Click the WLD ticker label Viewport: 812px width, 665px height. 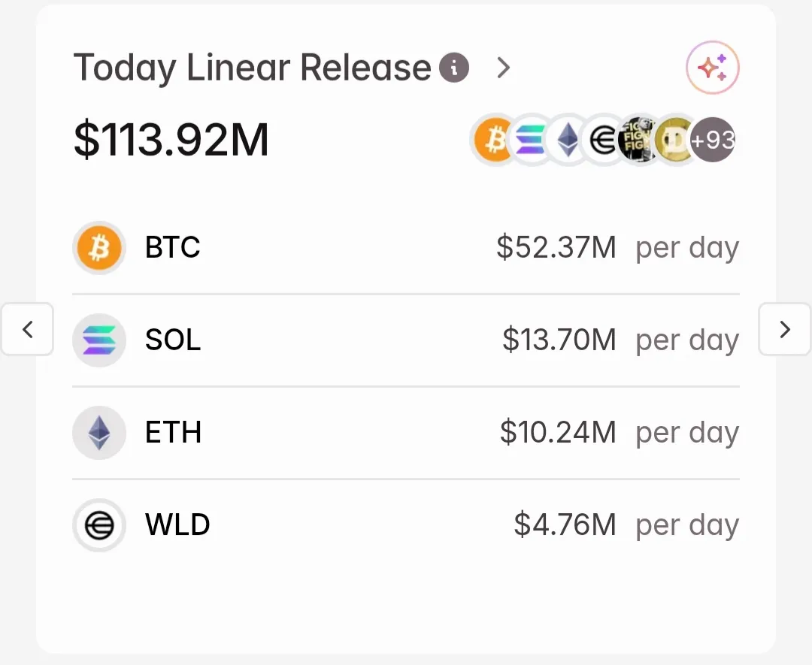click(177, 525)
